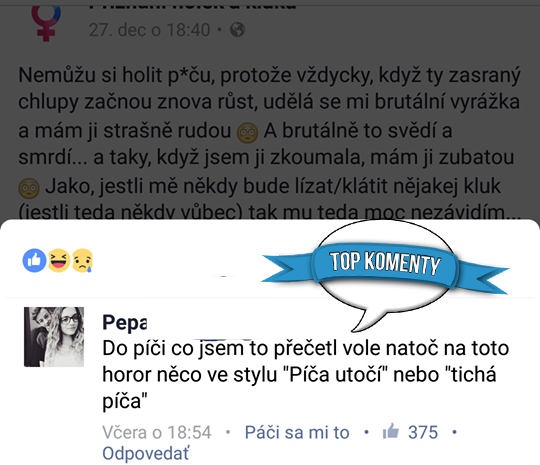Click the Odpovedať reply link
540x465 pixels.
pos(146,453)
